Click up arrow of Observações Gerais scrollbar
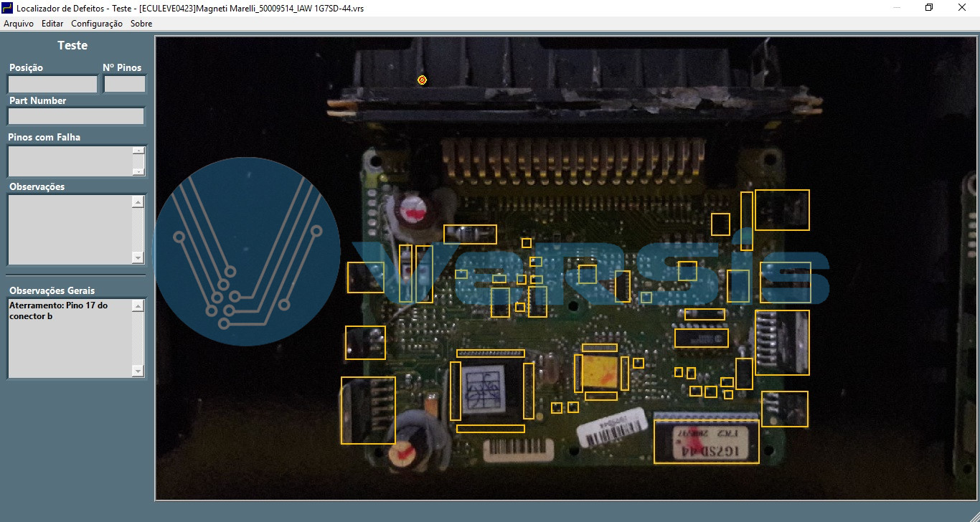The image size is (980, 522). click(138, 305)
